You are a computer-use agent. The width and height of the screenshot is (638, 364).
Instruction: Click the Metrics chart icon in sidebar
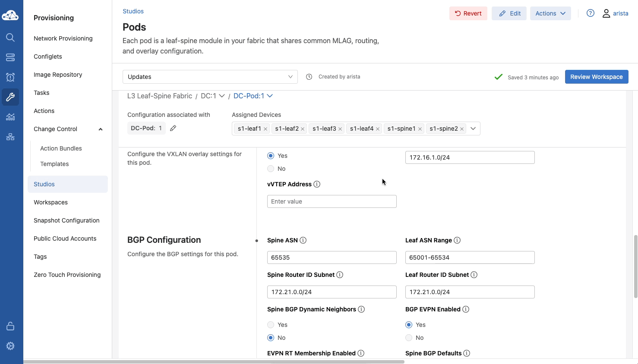(x=10, y=117)
